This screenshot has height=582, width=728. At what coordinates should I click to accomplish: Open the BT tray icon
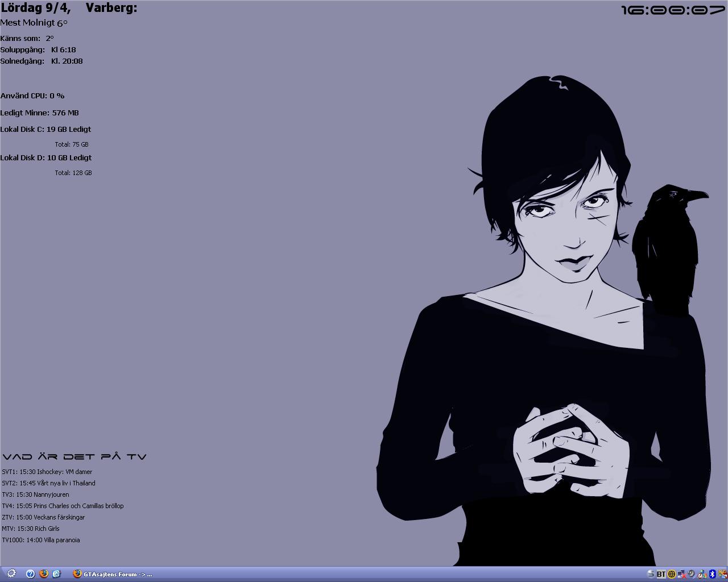click(x=661, y=574)
